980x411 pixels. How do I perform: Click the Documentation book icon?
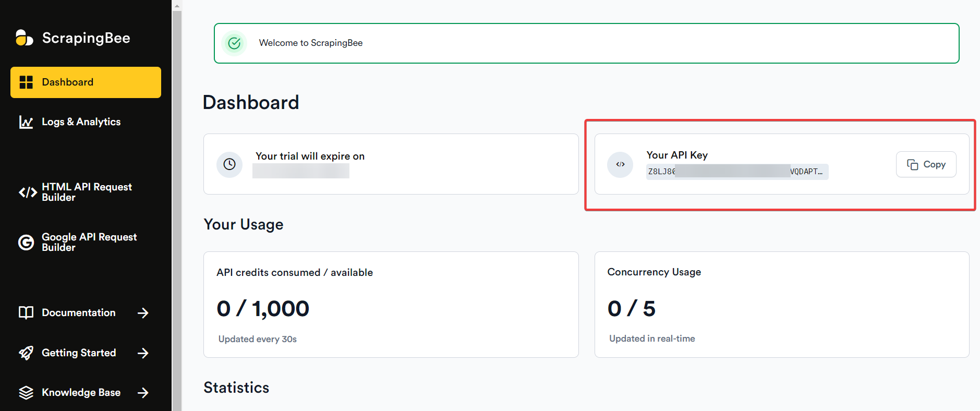[26, 312]
